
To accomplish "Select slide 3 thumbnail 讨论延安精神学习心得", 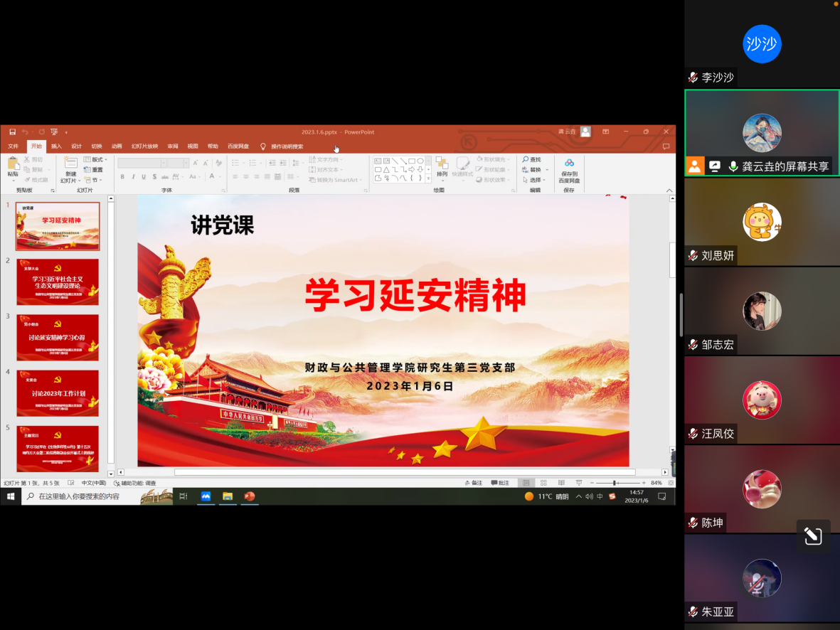I will [58, 338].
